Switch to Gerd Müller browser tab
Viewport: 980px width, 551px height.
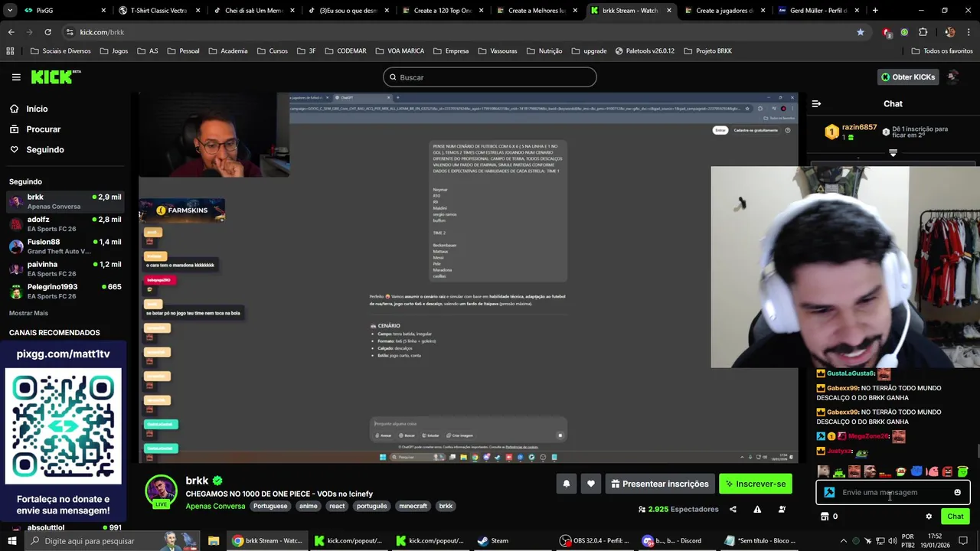point(818,11)
